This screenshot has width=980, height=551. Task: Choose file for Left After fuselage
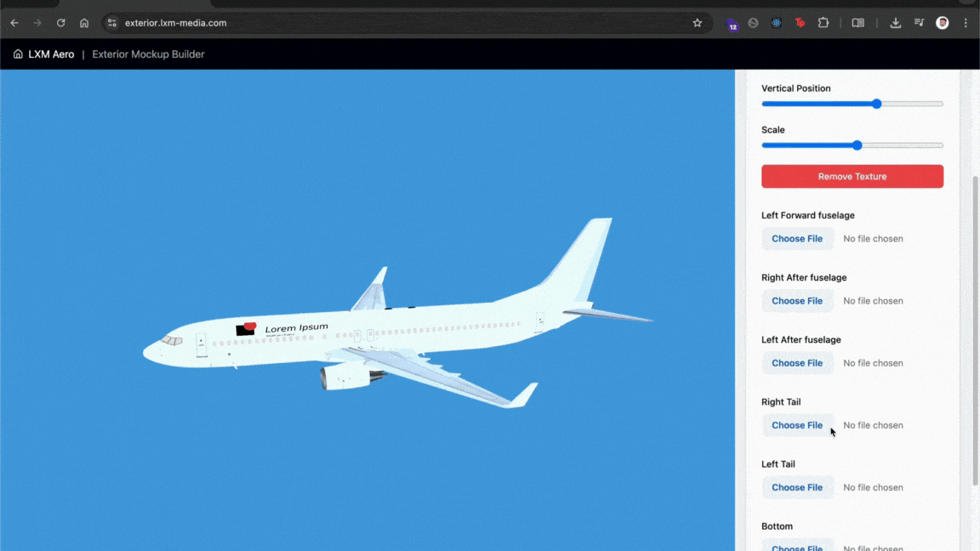(797, 363)
